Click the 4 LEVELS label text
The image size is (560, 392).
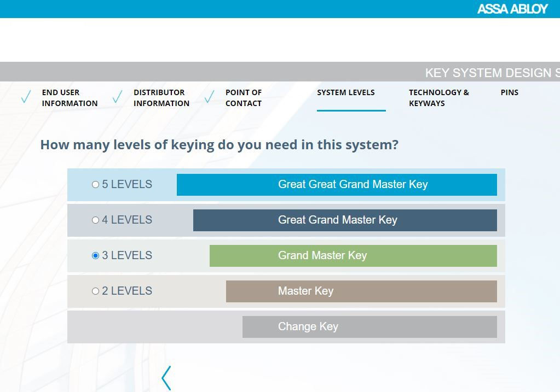(127, 220)
